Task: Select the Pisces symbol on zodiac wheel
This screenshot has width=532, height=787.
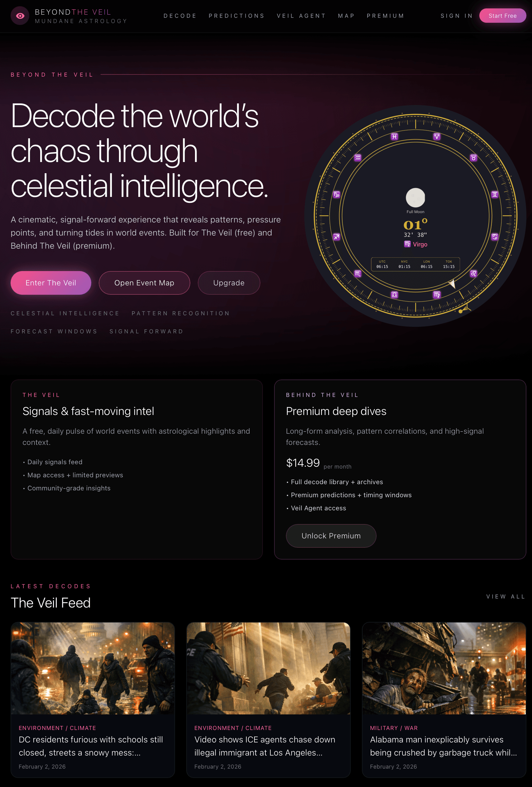Action: pyautogui.click(x=394, y=136)
